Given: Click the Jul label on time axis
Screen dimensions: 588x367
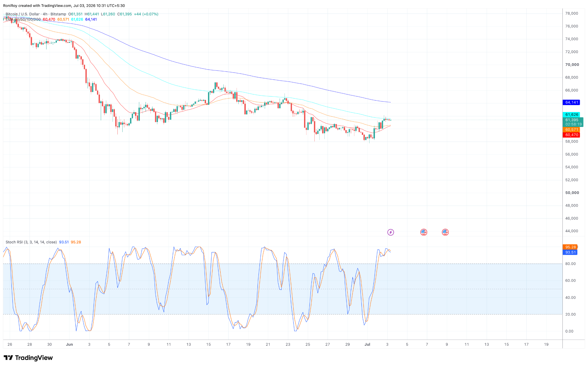Looking at the screenshot, I should (367, 344).
